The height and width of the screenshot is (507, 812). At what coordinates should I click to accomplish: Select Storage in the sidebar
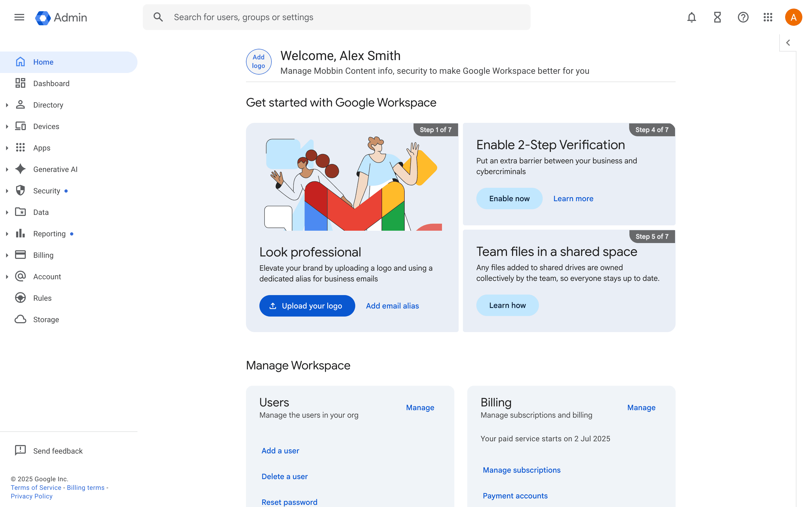pos(46,319)
